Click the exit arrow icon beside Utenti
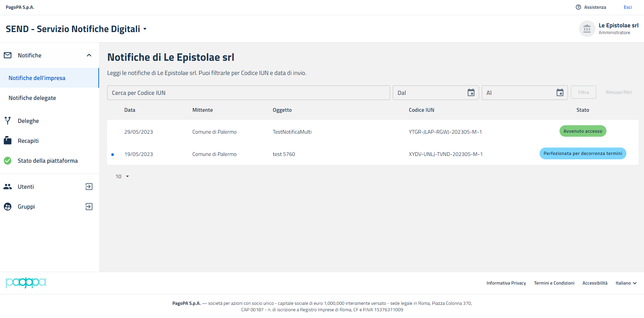The image size is (644, 318). tap(89, 187)
